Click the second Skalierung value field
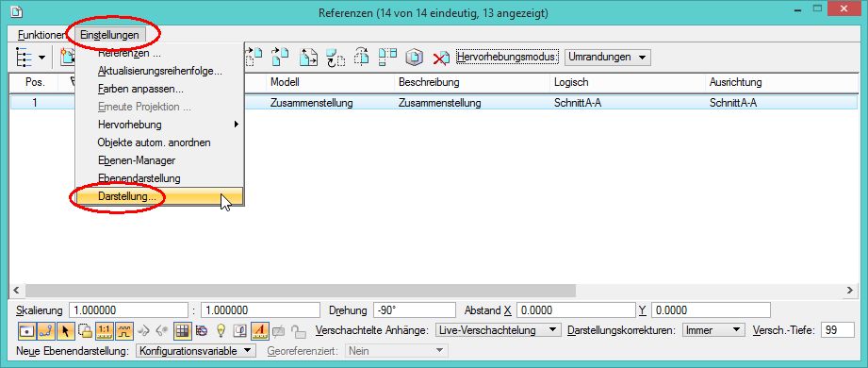 (260, 310)
